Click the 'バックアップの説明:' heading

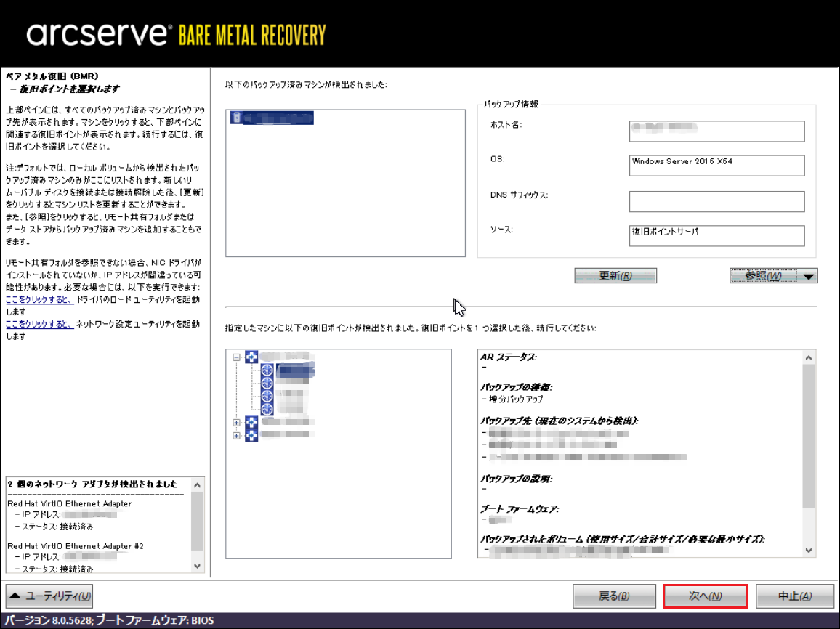coord(516,479)
